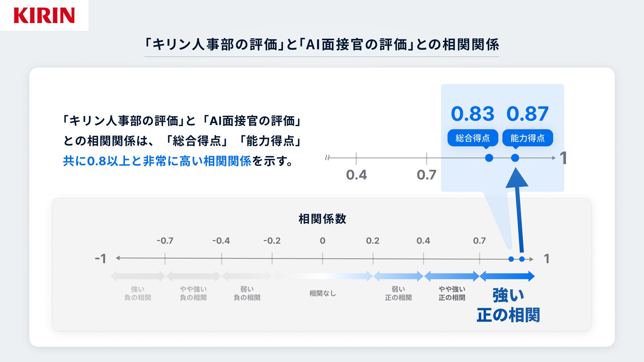Screen dimensions: 644x362
Task: Click the dot beneath the 能力得点 badge
Action: (515, 158)
